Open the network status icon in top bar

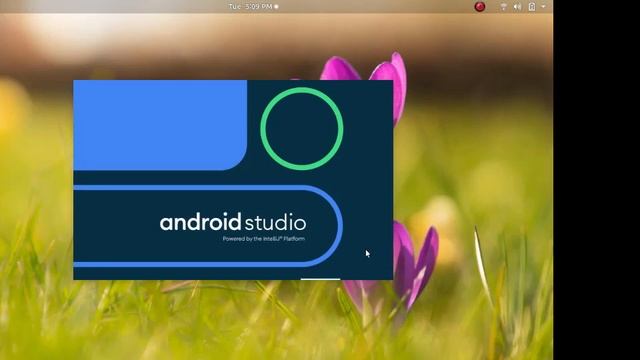coord(503,7)
